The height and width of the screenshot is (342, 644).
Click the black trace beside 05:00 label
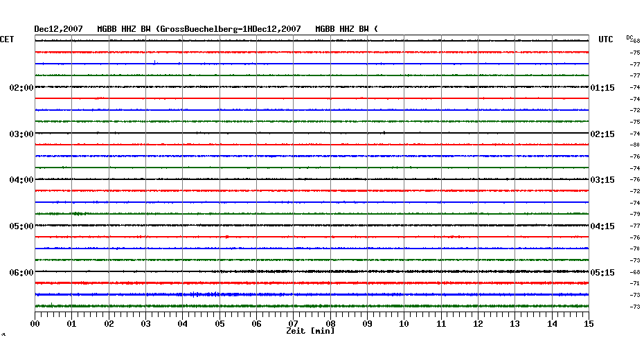[312, 226]
